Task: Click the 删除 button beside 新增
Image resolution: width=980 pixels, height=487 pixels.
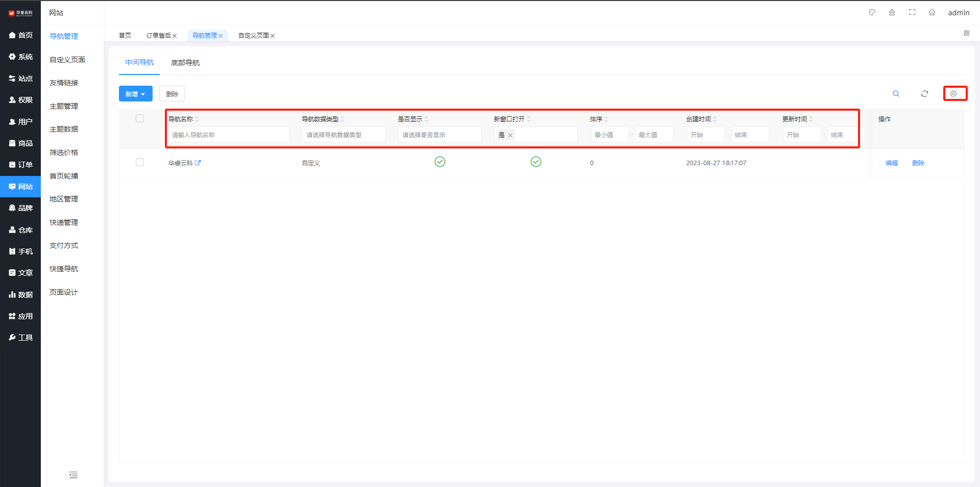Action: tap(172, 94)
